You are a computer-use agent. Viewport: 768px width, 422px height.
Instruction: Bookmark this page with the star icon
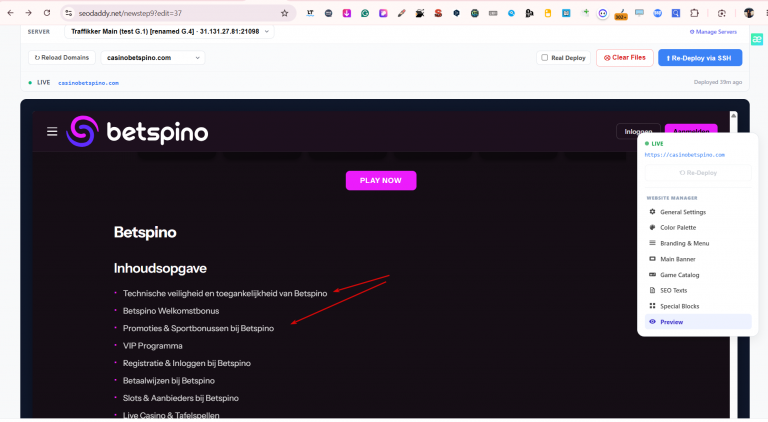[285, 13]
